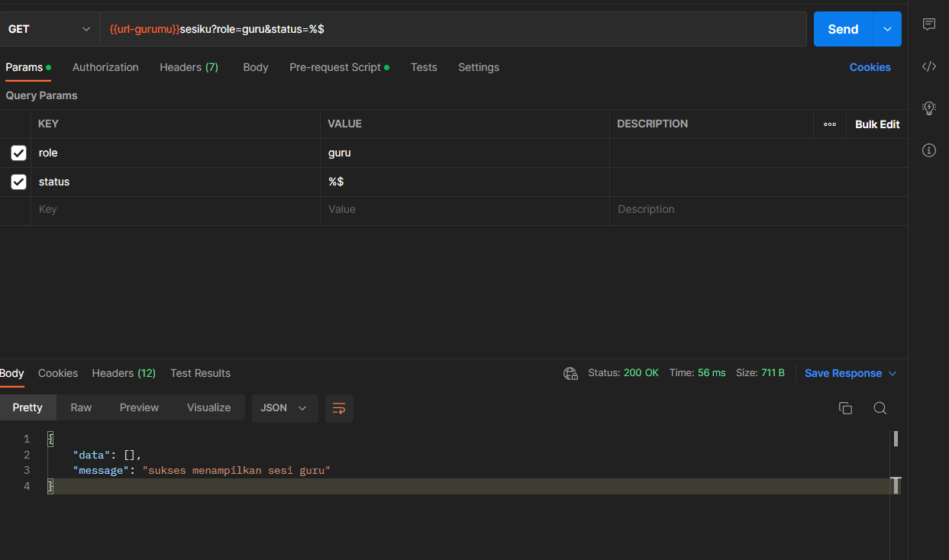The image size is (949, 560).
Task: Click the VALUE column header
Action: [x=344, y=124]
